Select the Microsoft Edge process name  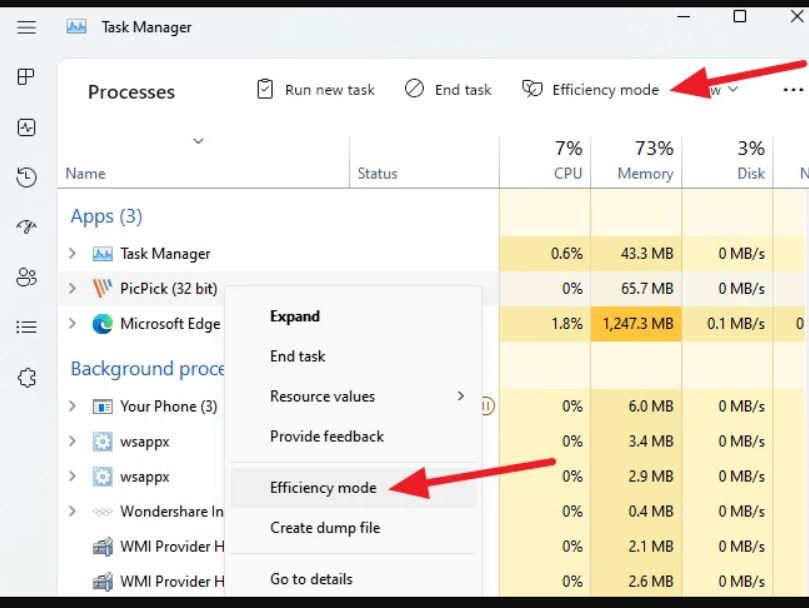click(170, 324)
